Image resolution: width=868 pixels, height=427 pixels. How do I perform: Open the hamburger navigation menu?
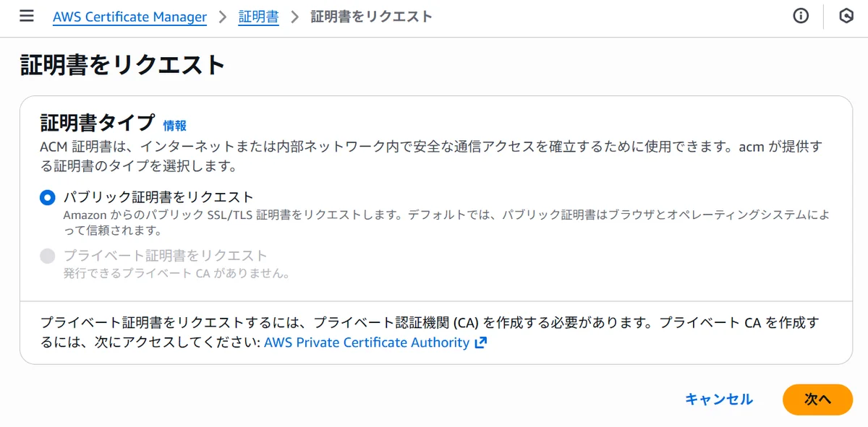(x=27, y=17)
